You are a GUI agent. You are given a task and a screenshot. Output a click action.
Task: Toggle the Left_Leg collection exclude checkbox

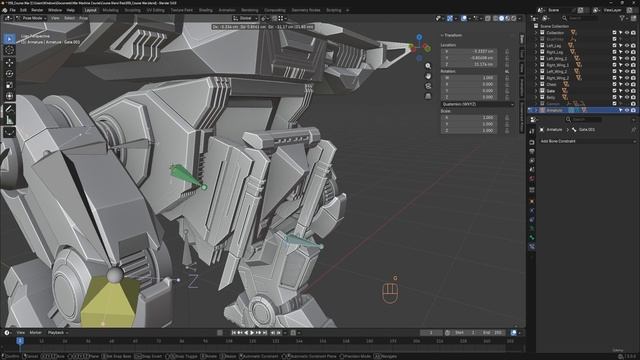(614, 46)
